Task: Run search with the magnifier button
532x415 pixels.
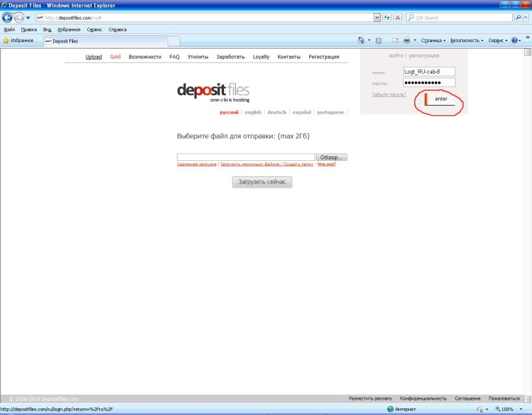Action: [x=518, y=18]
